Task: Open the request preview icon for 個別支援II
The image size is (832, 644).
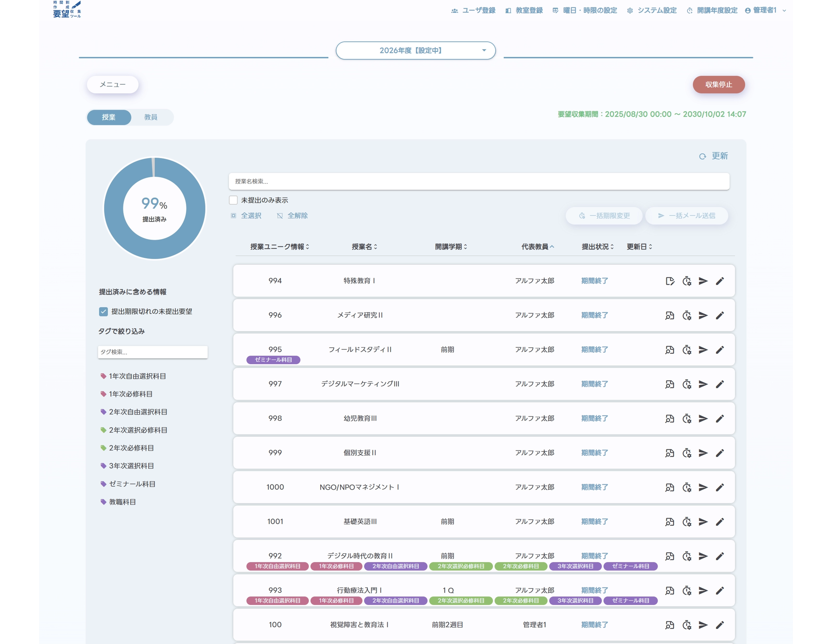Action: [670, 453]
